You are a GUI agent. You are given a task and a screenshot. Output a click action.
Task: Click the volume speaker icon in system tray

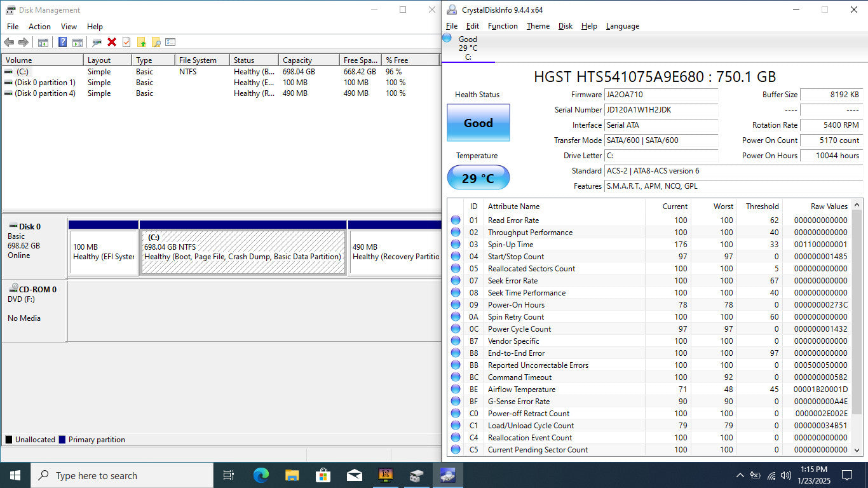pos(787,475)
